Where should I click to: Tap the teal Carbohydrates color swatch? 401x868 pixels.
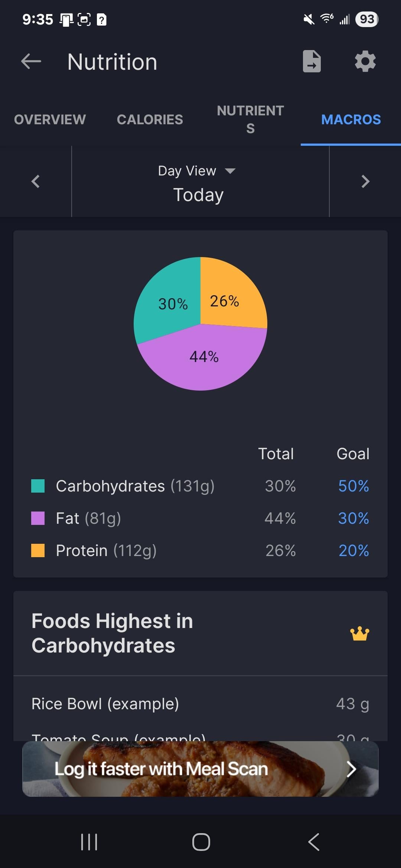click(x=38, y=486)
